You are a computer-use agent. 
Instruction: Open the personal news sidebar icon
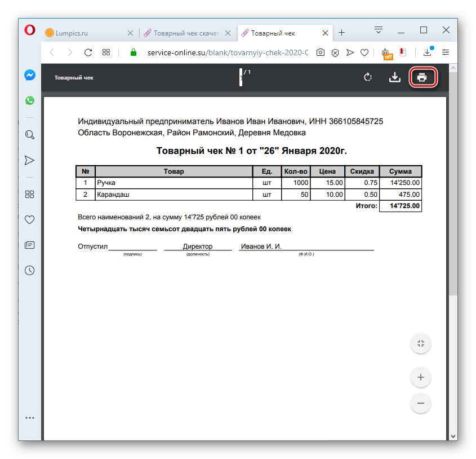click(29, 245)
